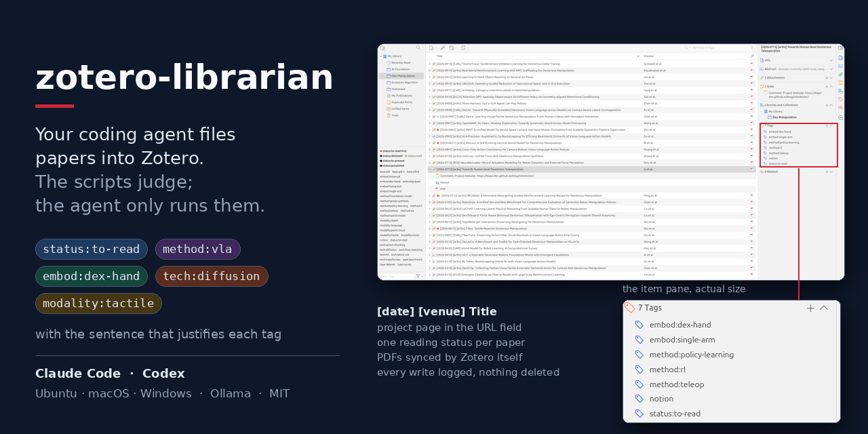
Task: Jump to Attachments via green paperclip icon
Action: (x=840, y=75)
